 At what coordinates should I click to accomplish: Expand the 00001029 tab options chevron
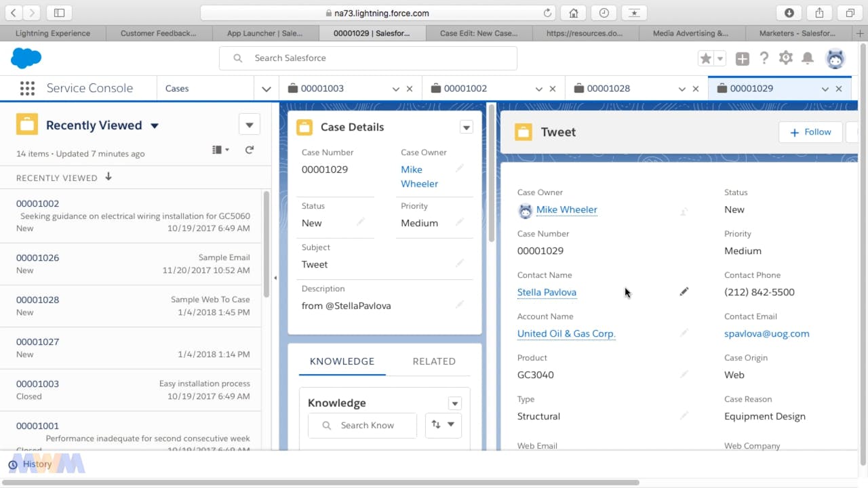tap(825, 89)
